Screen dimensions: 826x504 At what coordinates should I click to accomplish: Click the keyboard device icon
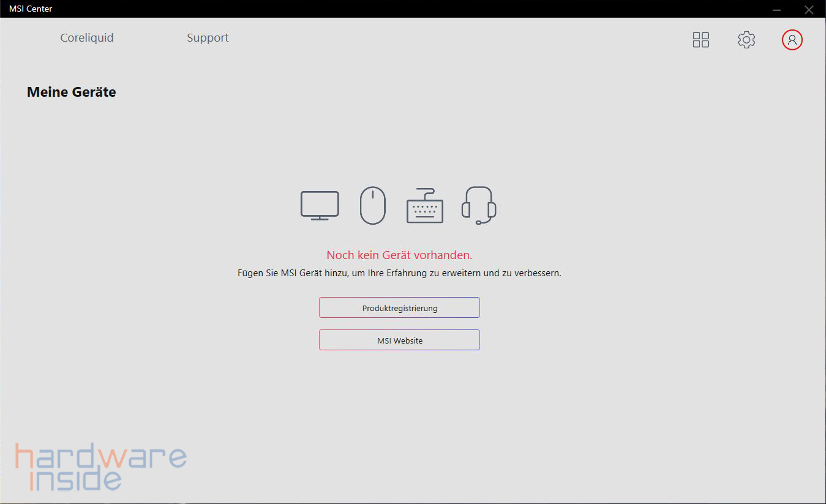coord(424,206)
